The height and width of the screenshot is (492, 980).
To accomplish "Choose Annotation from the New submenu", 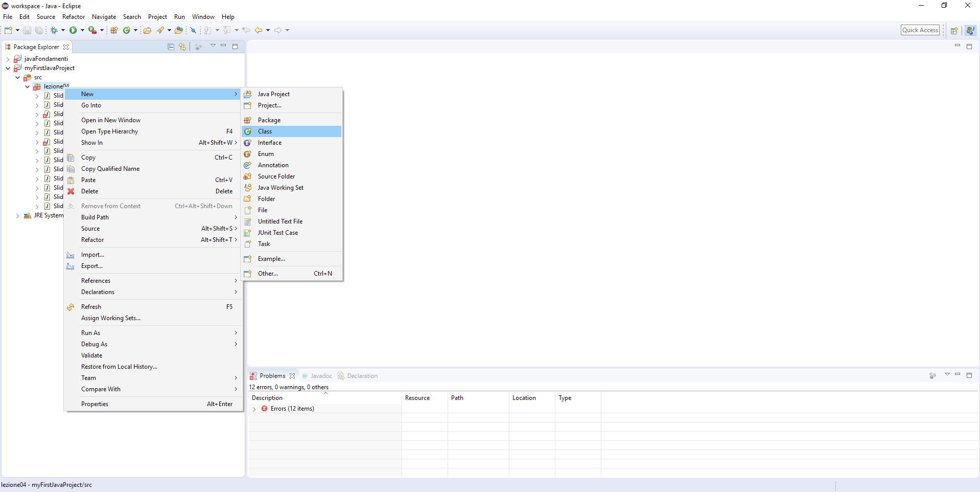I will [x=291, y=165].
